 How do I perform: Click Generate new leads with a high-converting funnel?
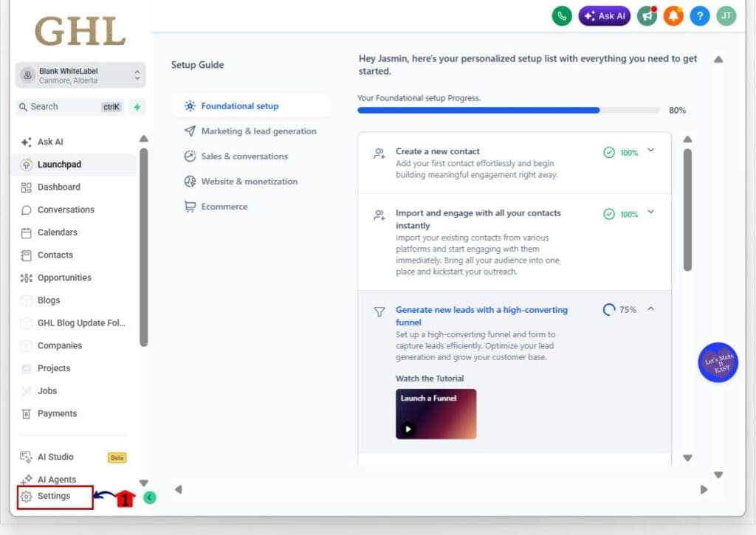(481, 316)
